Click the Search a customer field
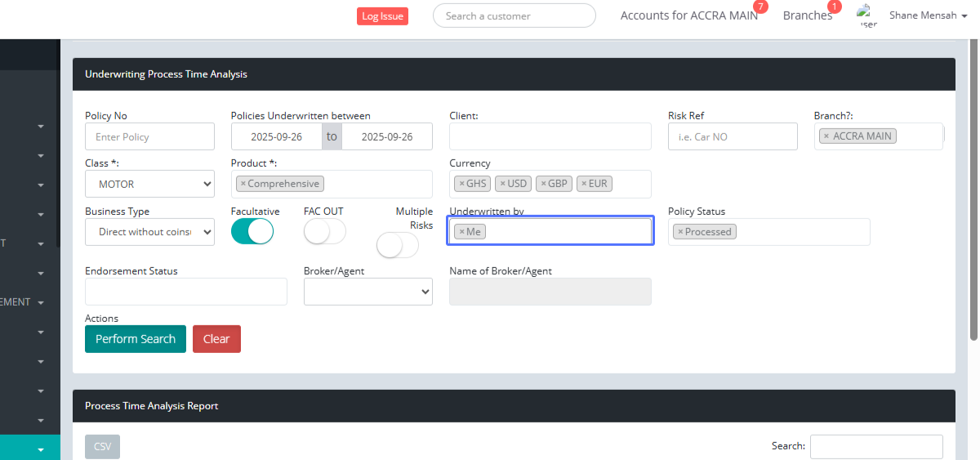The width and height of the screenshot is (980, 460). [x=514, y=16]
